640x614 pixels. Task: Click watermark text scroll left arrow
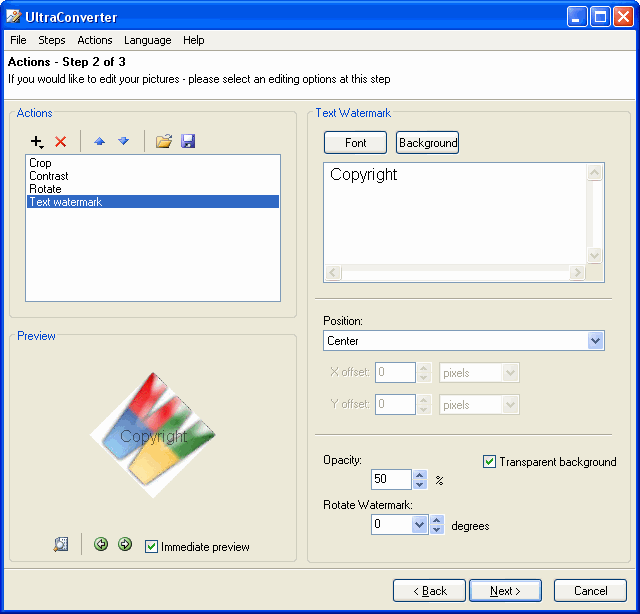[333, 272]
